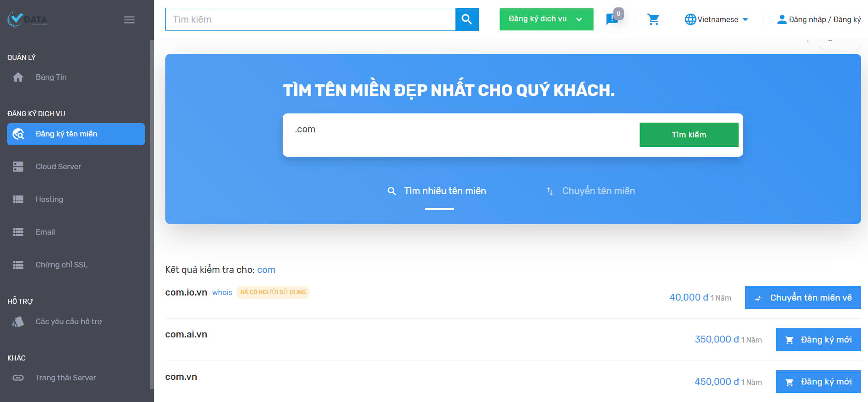Focus the top Tìm kiếm search field
Image resolution: width=868 pixels, height=402 pixels.
point(310,19)
